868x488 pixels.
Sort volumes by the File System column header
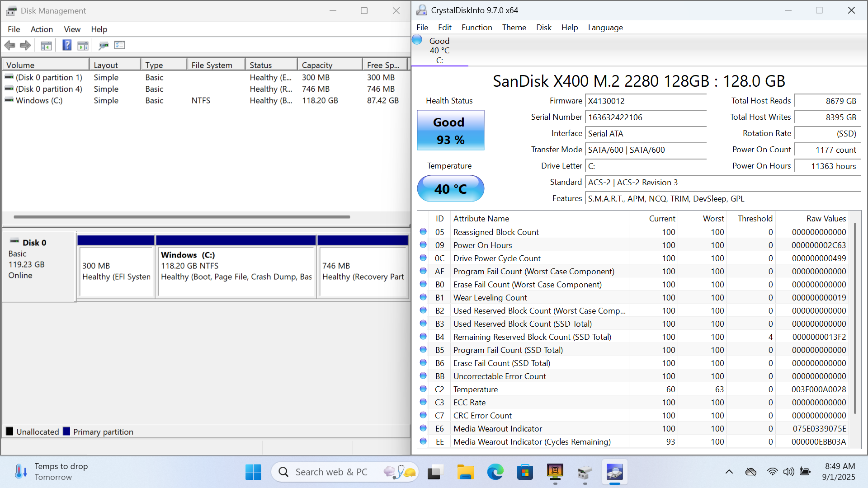pos(216,65)
